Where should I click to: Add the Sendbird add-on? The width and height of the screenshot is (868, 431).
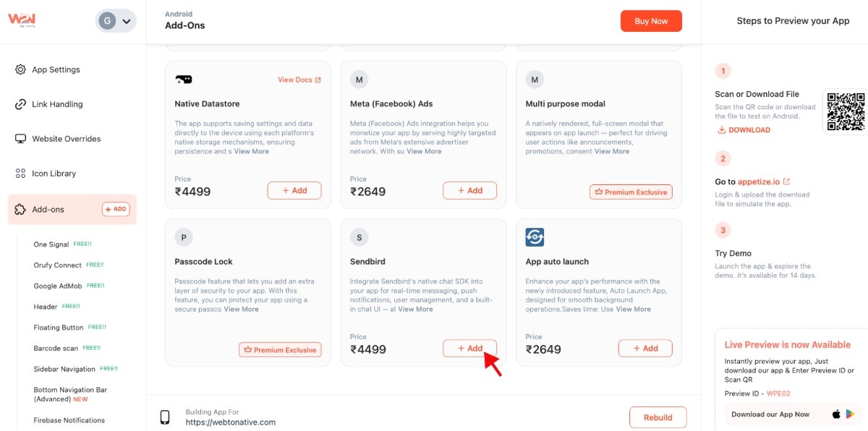click(x=469, y=349)
